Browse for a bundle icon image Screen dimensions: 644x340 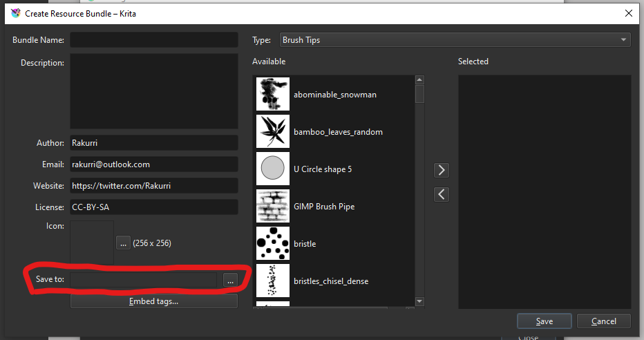pos(123,243)
